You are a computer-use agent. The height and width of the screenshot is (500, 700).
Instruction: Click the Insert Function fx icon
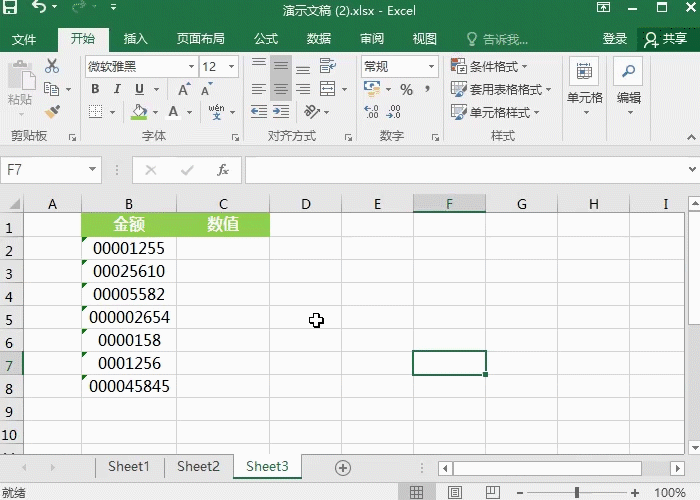click(223, 170)
